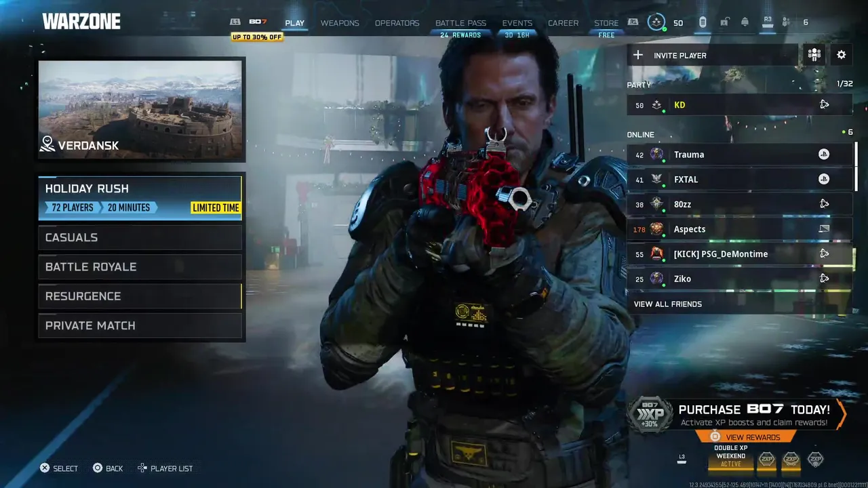This screenshot has height=488, width=868.
Task: Click the PlayStation platform icon on Trauma's row
Action: pos(824,155)
